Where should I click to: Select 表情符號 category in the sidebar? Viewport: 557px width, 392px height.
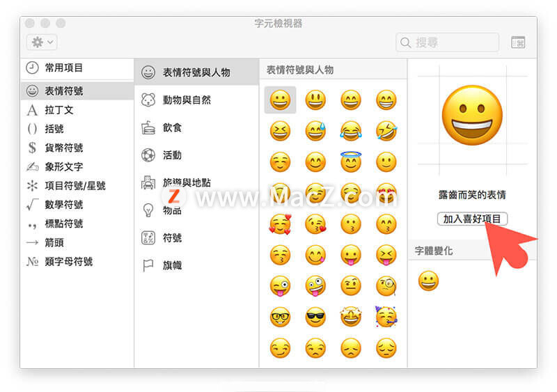coord(77,91)
